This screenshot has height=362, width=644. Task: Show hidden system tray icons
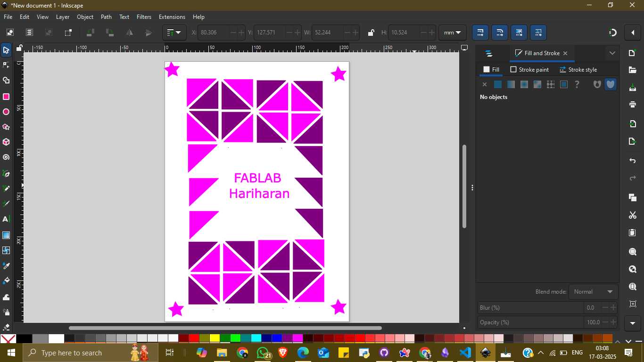coord(541,353)
